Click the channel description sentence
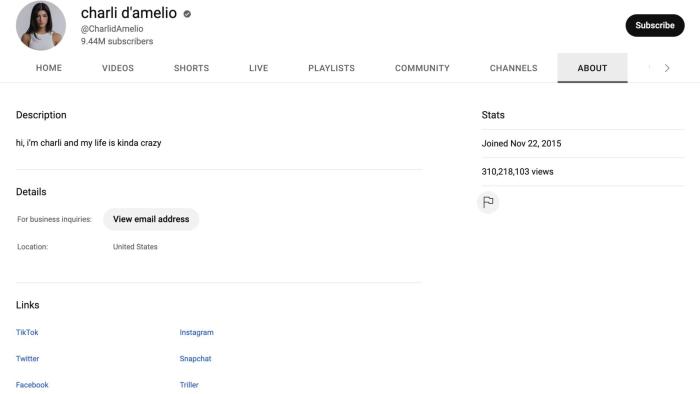This screenshot has height=394, width=700. [88, 143]
